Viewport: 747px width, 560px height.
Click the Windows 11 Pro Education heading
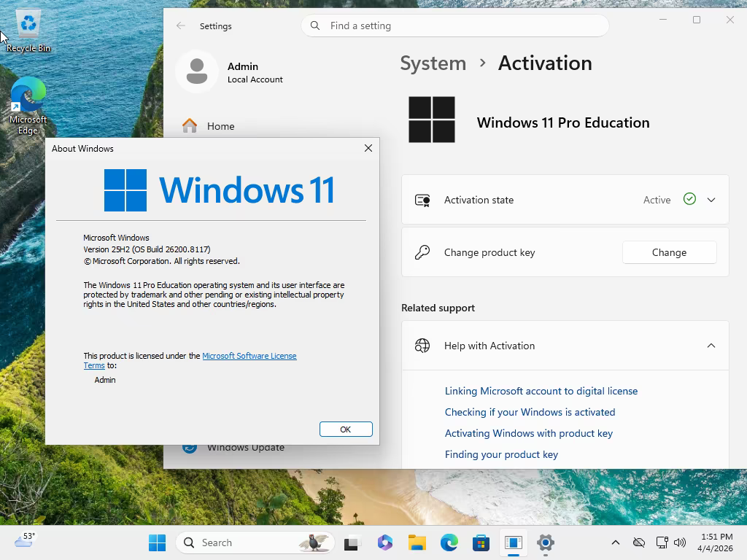tap(563, 122)
